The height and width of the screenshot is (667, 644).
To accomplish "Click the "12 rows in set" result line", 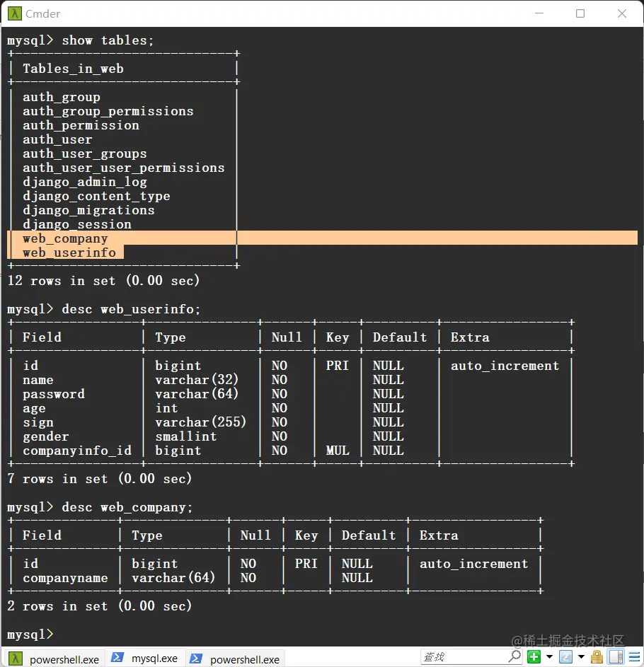I will pos(103,281).
